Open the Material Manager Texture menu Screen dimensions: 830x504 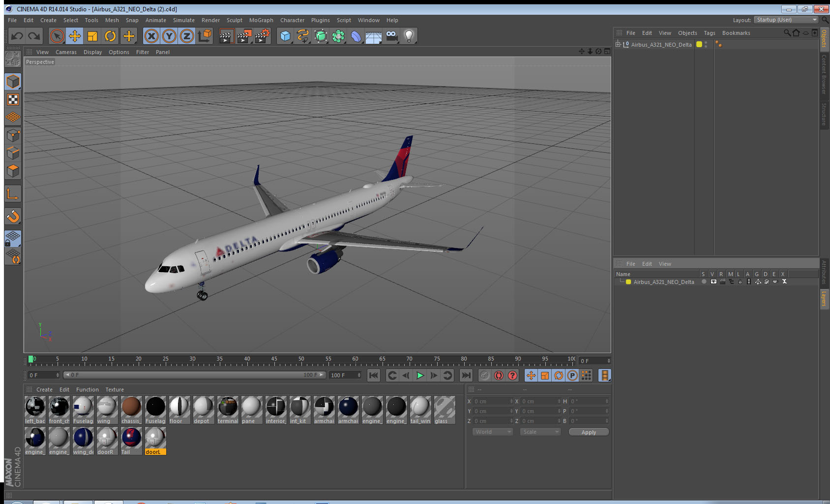click(x=115, y=390)
